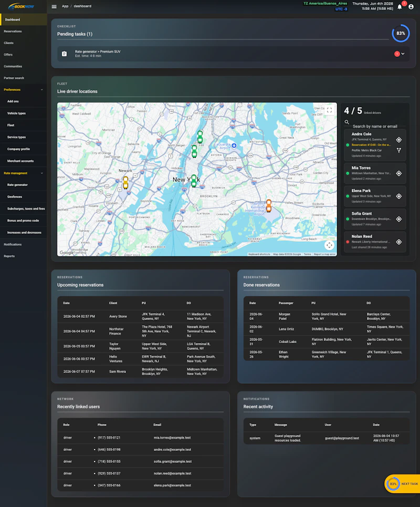
Task: Click the yellow car marker near Newark
Action: click(x=125, y=183)
